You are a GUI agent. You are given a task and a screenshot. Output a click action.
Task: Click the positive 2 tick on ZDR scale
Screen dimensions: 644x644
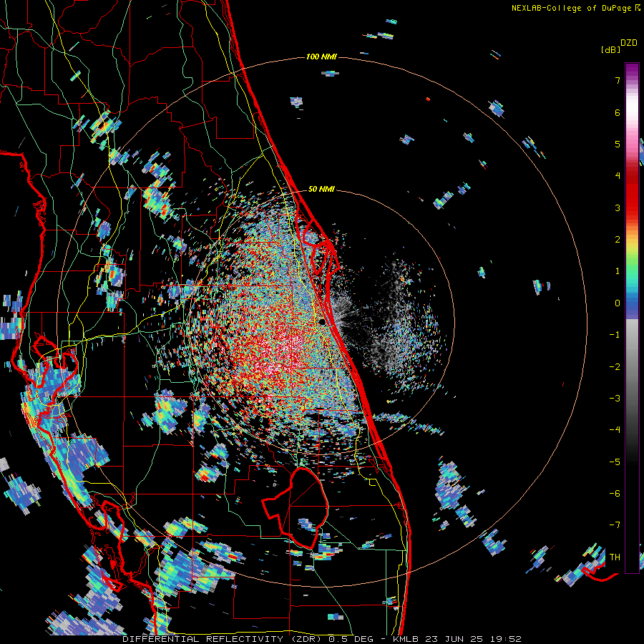pyautogui.click(x=618, y=240)
